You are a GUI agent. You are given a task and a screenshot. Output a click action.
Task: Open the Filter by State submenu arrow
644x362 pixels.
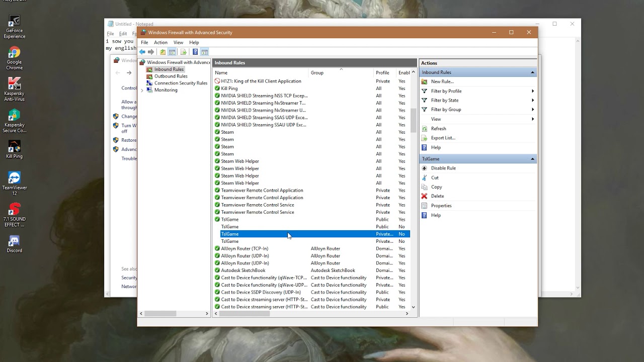533,100
